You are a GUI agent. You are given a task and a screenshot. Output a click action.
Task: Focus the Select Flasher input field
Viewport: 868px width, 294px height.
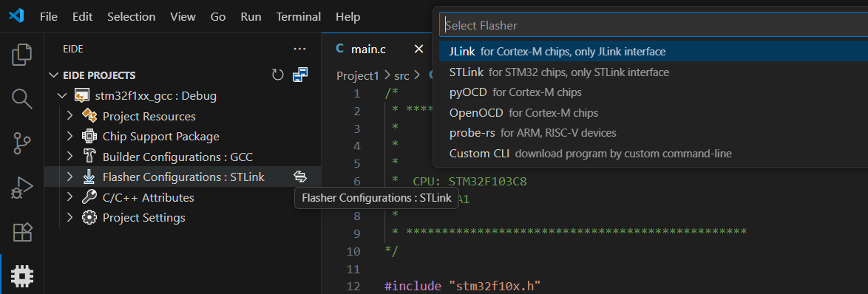click(653, 25)
